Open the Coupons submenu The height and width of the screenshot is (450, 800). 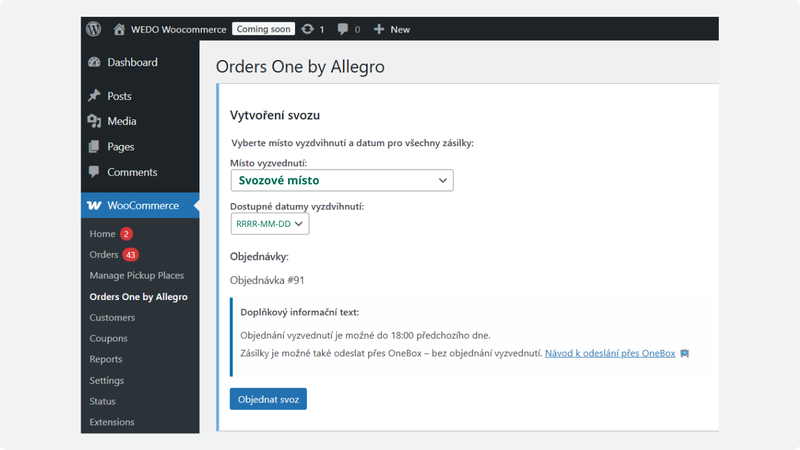(108, 338)
